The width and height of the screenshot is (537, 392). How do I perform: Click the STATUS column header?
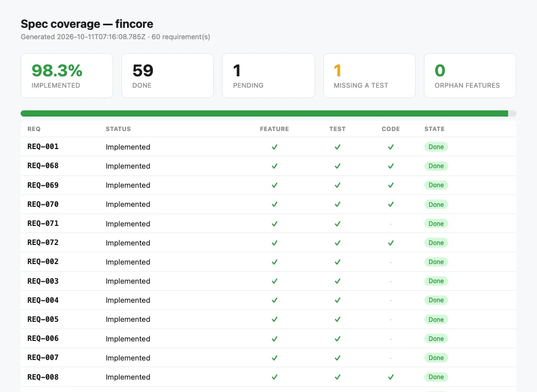click(x=118, y=129)
